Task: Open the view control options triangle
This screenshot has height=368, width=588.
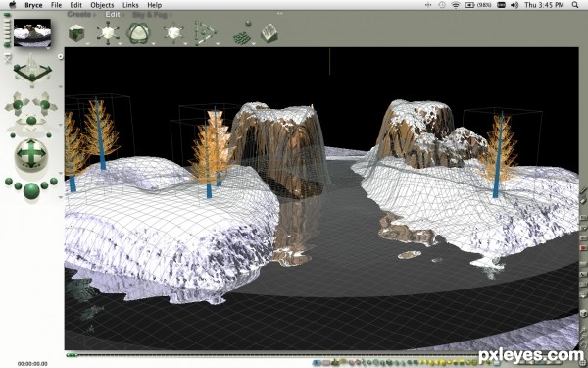Action: [61, 87]
